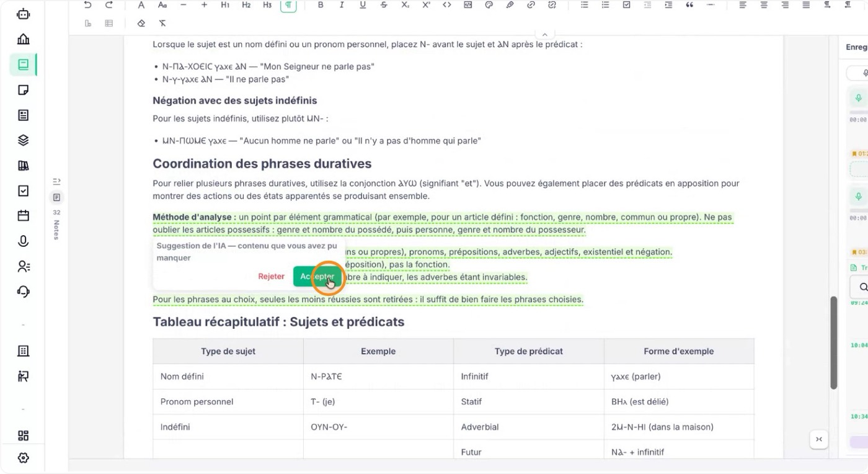
Task: Center-align the text
Action: 764,5
